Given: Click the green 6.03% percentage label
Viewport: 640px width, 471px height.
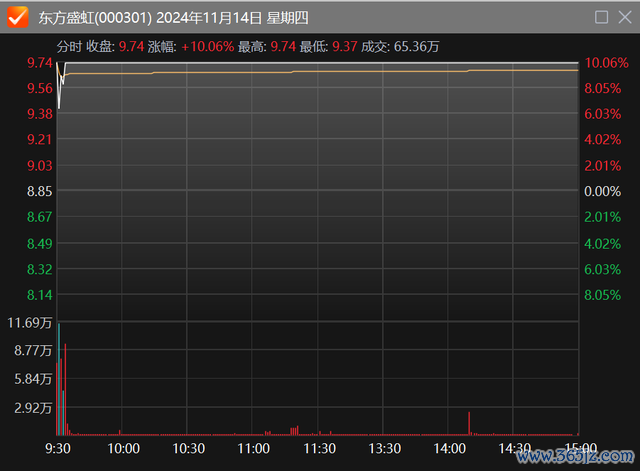Looking at the screenshot, I should click(602, 269).
